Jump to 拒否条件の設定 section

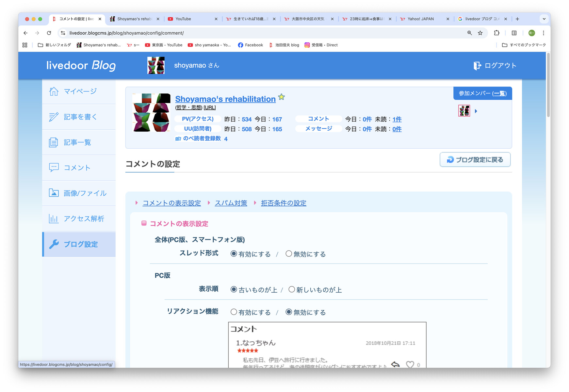[x=284, y=203]
